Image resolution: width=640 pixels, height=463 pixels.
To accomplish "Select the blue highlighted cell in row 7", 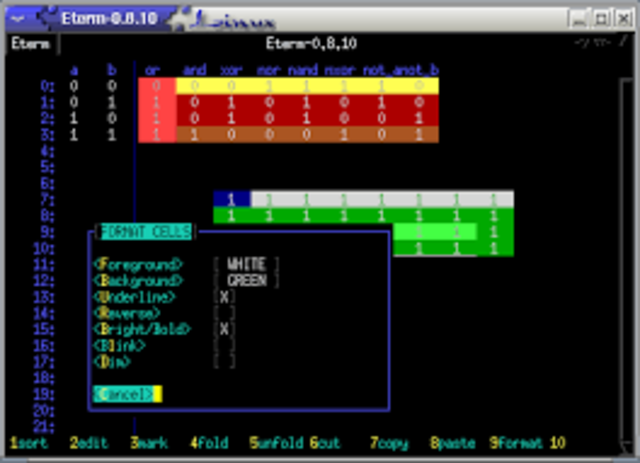I will (x=231, y=199).
